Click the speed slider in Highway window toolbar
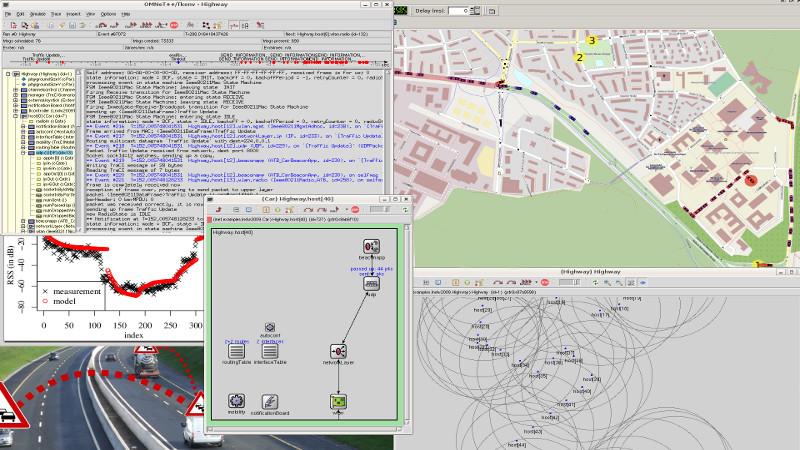The height and width of the screenshot is (450, 800). 569,283
